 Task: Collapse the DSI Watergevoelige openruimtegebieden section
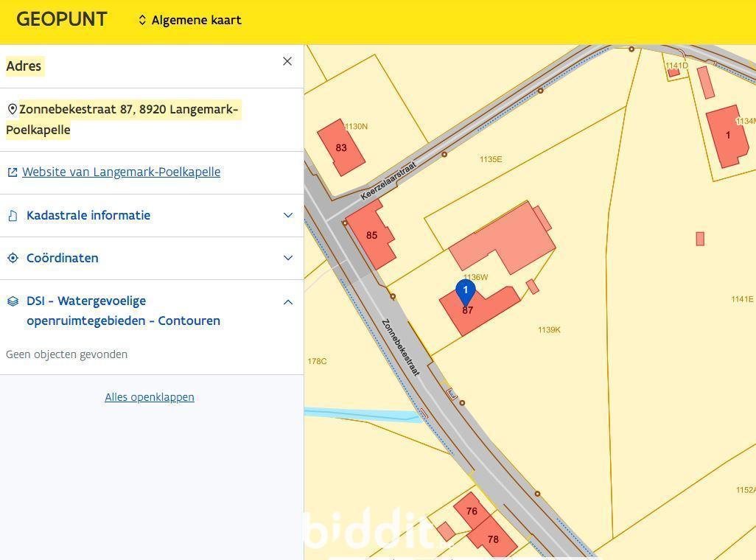pyautogui.click(x=287, y=302)
